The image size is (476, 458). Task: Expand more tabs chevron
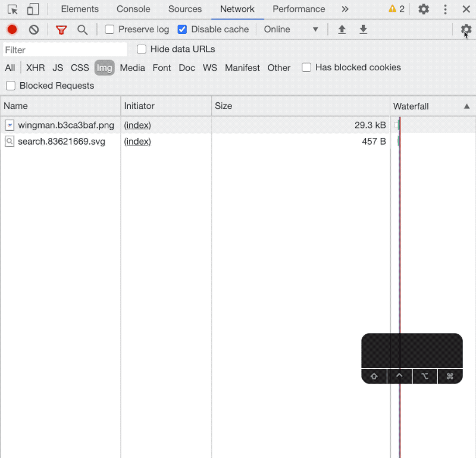345,10
